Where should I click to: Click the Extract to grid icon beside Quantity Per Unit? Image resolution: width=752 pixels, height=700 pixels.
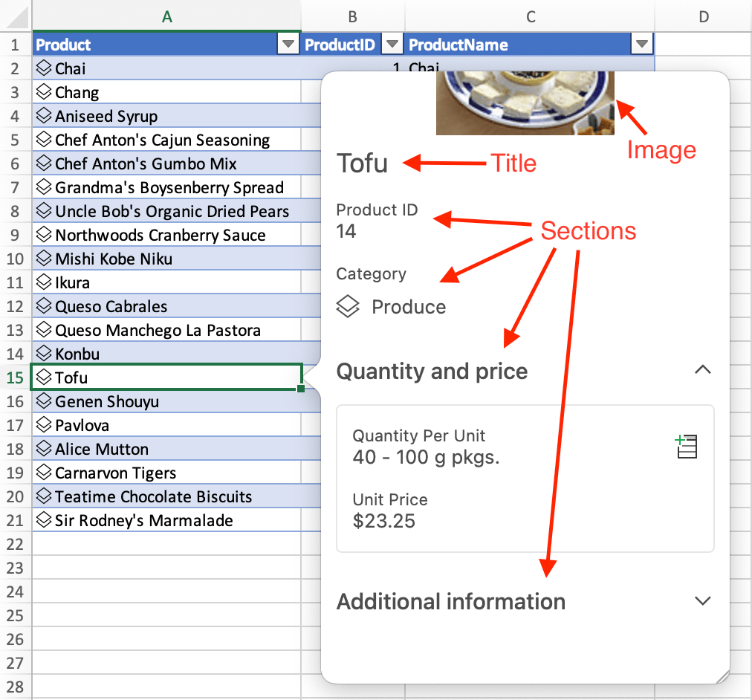coord(686,446)
